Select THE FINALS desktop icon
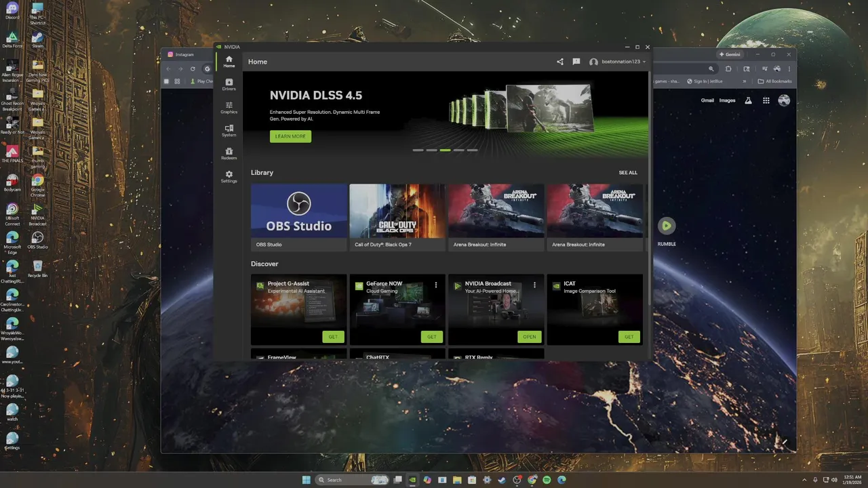The height and width of the screenshot is (488, 868). (x=12, y=154)
